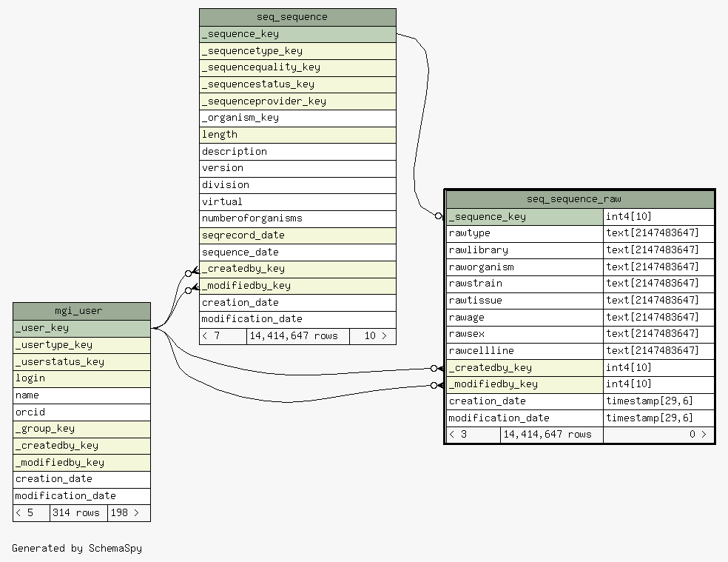
Task: Click the 0 children count in seq_sequence_raw
Action: (658, 435)
